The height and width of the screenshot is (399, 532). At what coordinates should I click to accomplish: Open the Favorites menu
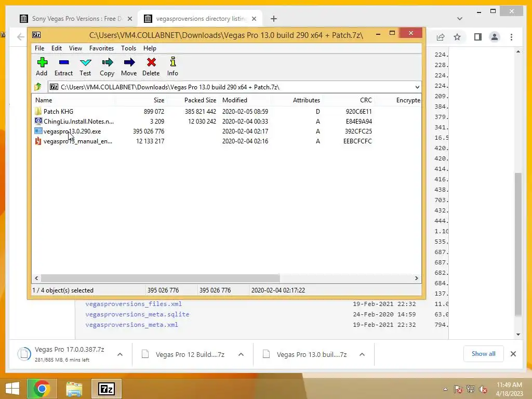(101, 48)
